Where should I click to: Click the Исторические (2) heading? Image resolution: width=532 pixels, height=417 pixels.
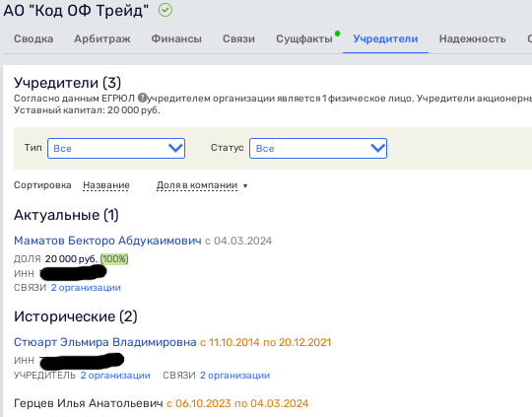pyautogui.click(x=76, y=316)
